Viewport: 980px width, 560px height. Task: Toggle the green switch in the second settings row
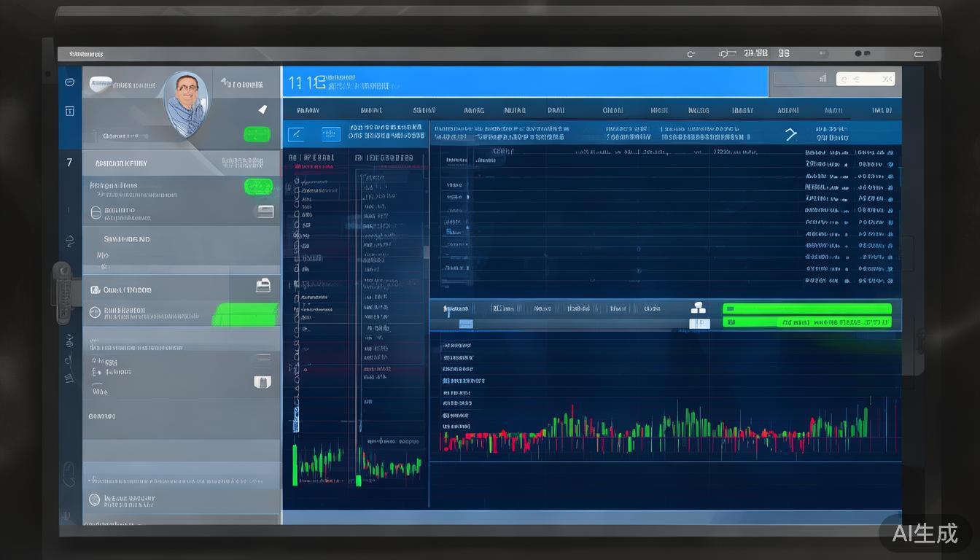(x=258, y=187)
